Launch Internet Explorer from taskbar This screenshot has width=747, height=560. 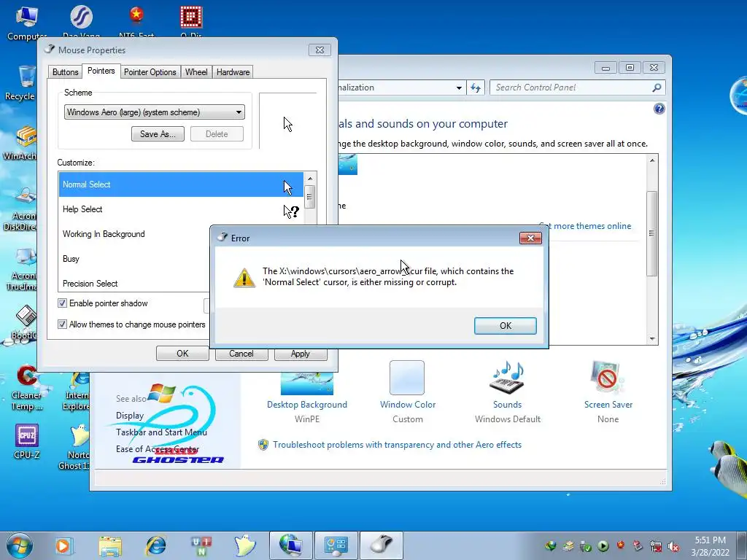[156, 545]
